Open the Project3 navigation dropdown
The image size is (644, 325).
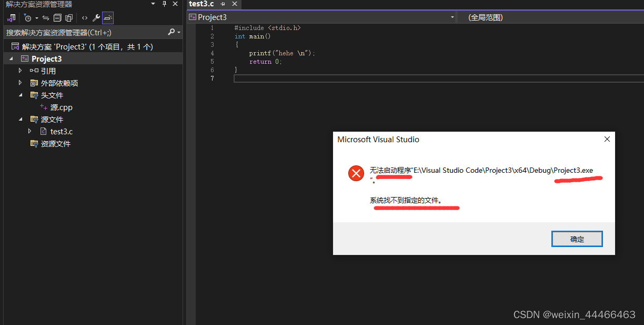pyautogui.click(x=452, y=17)
